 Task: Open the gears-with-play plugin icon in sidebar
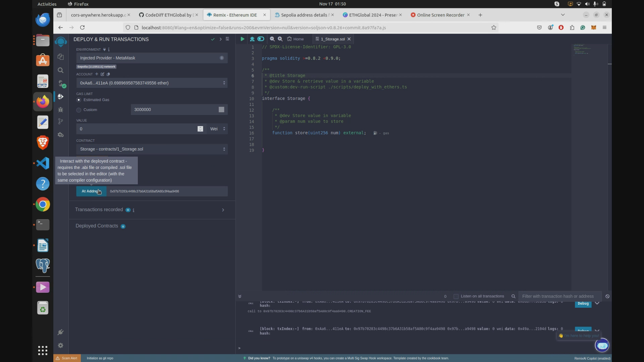point(61,135)
